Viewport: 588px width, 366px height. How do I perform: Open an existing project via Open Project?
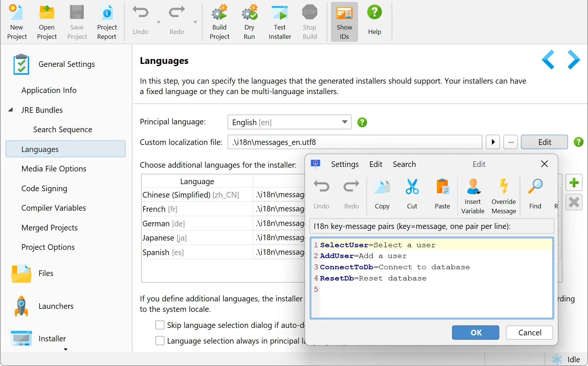(47, 22)
